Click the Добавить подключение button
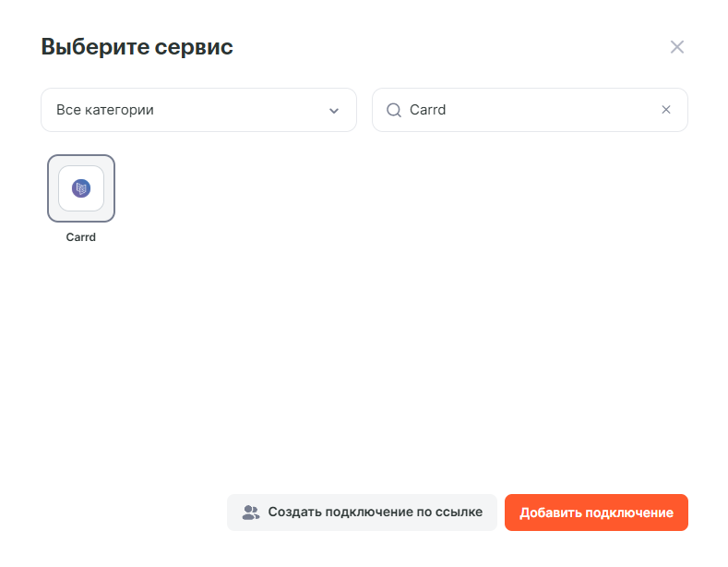The image size is (728, 567). point(596,513)
